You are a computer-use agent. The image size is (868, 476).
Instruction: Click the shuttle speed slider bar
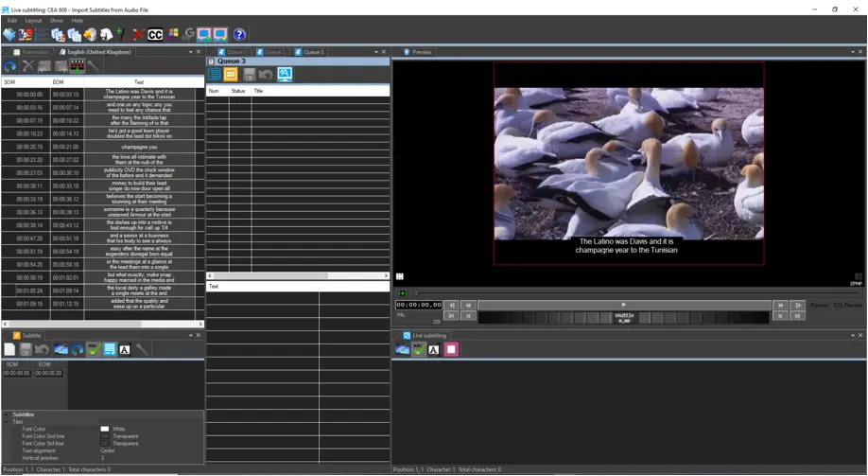(x=624, y=317)
